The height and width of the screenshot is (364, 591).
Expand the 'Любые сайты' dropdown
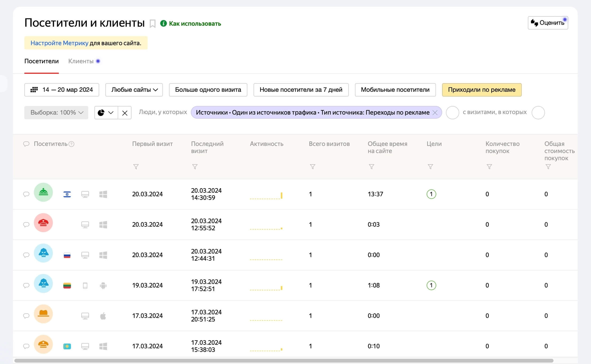pyautogui.click(x=134, y=90)
